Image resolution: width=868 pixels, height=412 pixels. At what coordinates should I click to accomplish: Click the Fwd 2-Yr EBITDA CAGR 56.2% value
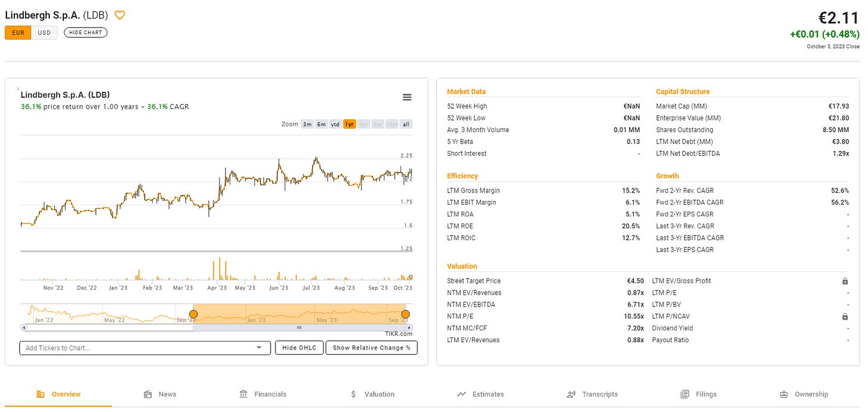coord(839,202)
